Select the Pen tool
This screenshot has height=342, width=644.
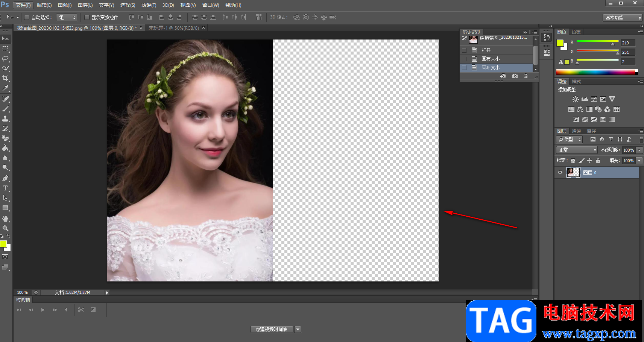click(x=5, y=178)
